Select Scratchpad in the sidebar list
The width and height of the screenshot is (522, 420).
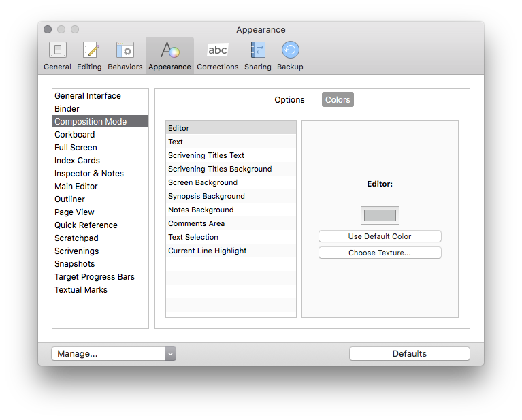100,238
